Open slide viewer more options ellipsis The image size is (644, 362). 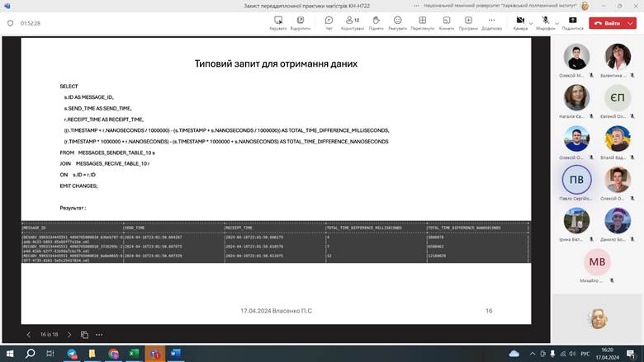point(99,335)
